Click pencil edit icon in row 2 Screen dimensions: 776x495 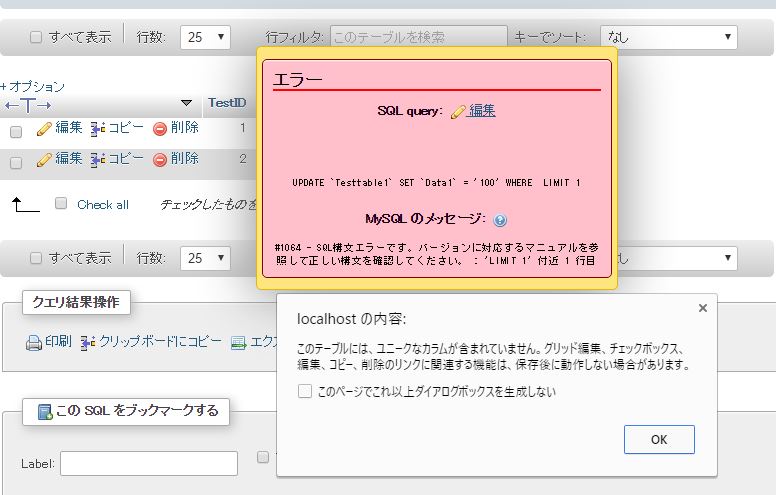[44, 159]
